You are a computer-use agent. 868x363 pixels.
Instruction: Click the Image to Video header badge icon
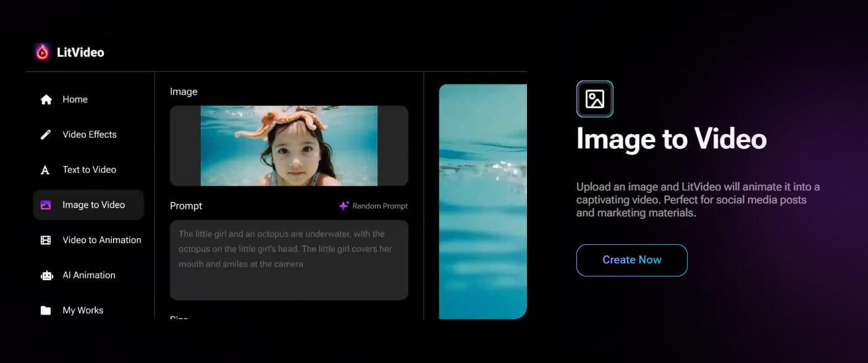(594, 98)
